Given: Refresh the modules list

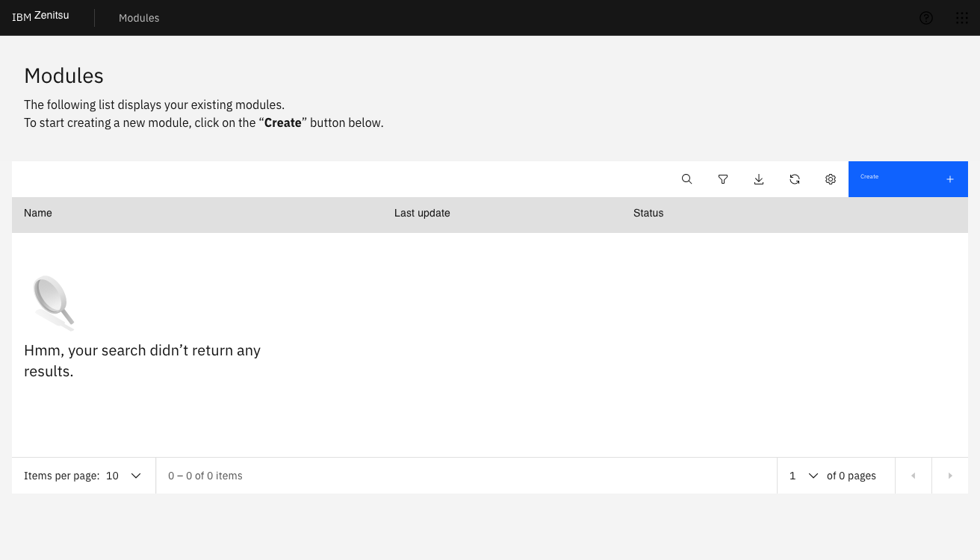Looking at the screenshot, I should (795, 179).
